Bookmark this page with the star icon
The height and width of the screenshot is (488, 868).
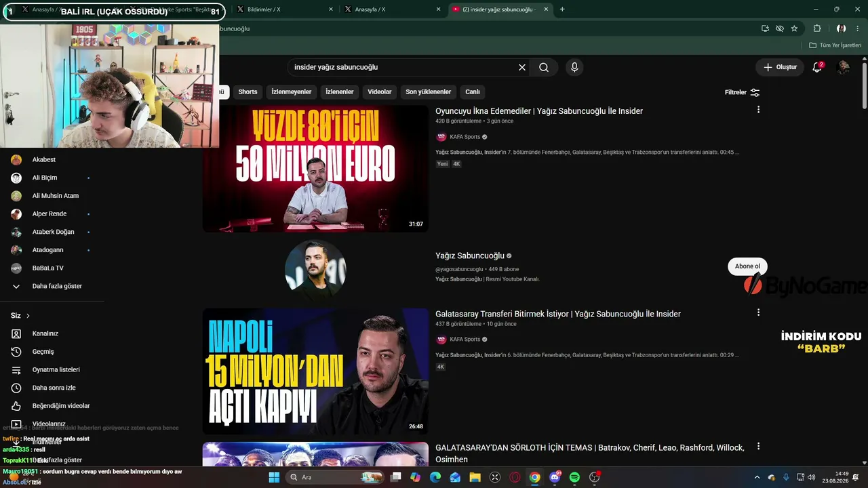click(794, 28)
